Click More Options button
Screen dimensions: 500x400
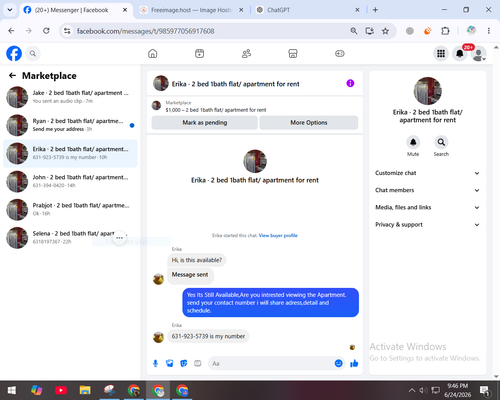[309, 123]
